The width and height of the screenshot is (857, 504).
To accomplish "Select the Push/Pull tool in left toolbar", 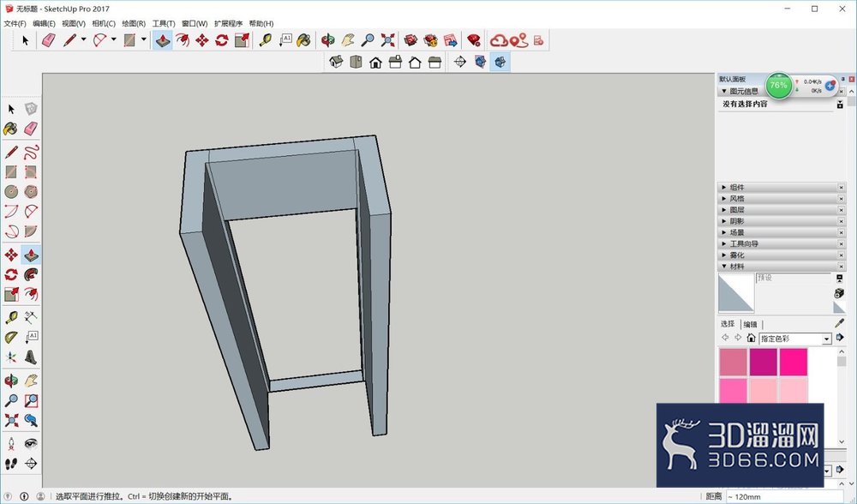I will pyautogui.click(x=31, y=255).
